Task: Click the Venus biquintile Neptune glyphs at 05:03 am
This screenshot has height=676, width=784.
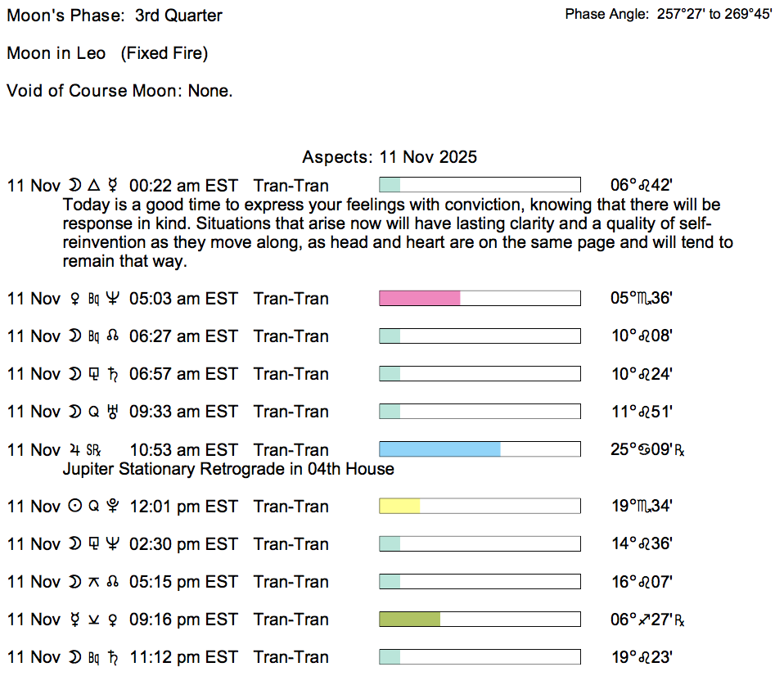Action: click(94, 299)
